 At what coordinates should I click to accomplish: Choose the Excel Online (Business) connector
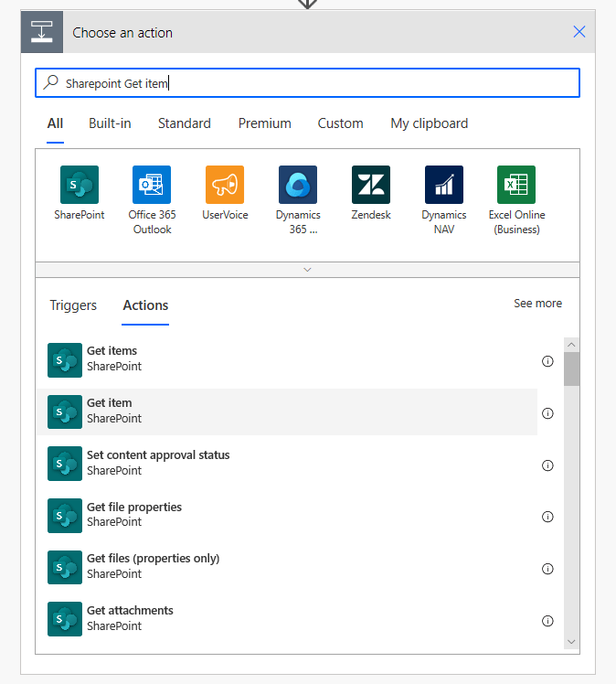coord(516,185)
